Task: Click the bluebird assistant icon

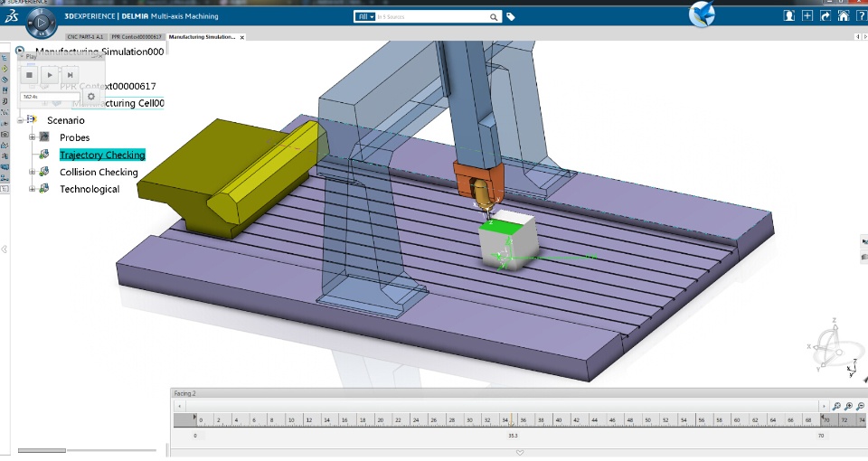Action: (702, 14)
